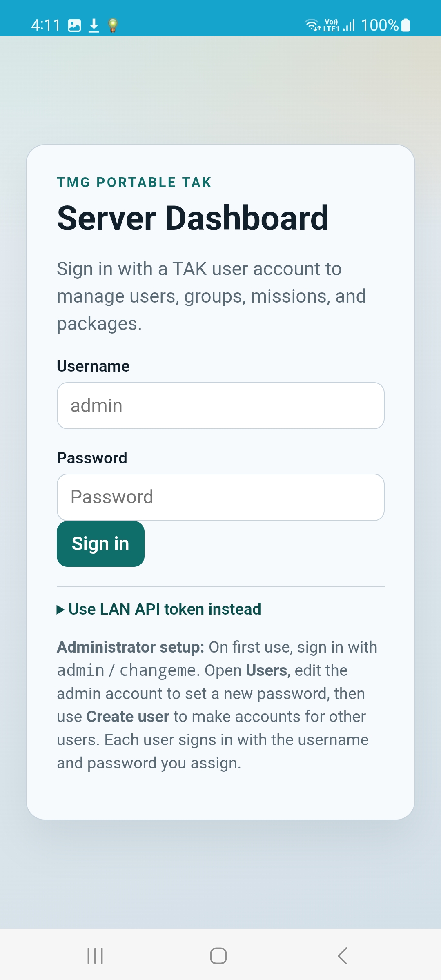Image resolution: width=441 pixels, height=980 pixels.
Task: Click the 'admin / changeme' credentials text
Action: [127, 670]
